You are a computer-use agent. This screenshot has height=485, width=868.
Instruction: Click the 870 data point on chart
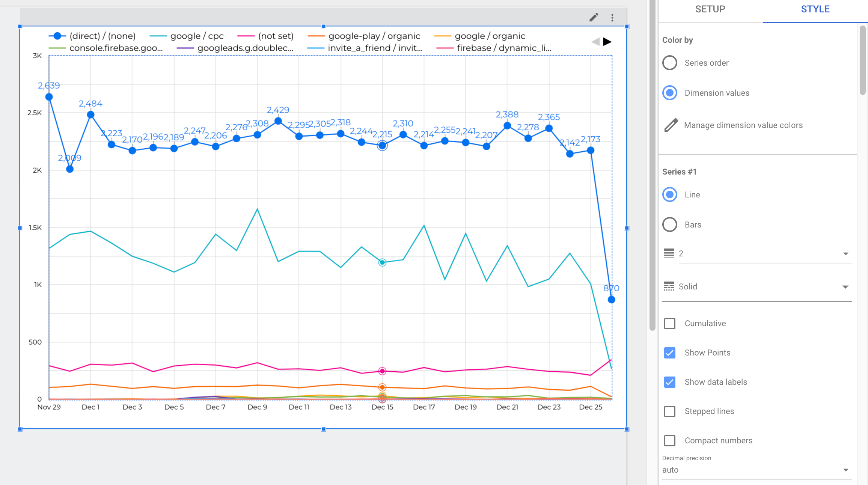tap(611, 300)
